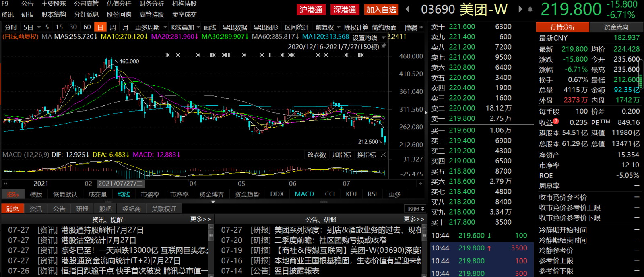Click the 资讯、提醒 list vertical scrollbar
Image resolution: width=644 pixels, height=277 pixels.
tap(211, 250)
